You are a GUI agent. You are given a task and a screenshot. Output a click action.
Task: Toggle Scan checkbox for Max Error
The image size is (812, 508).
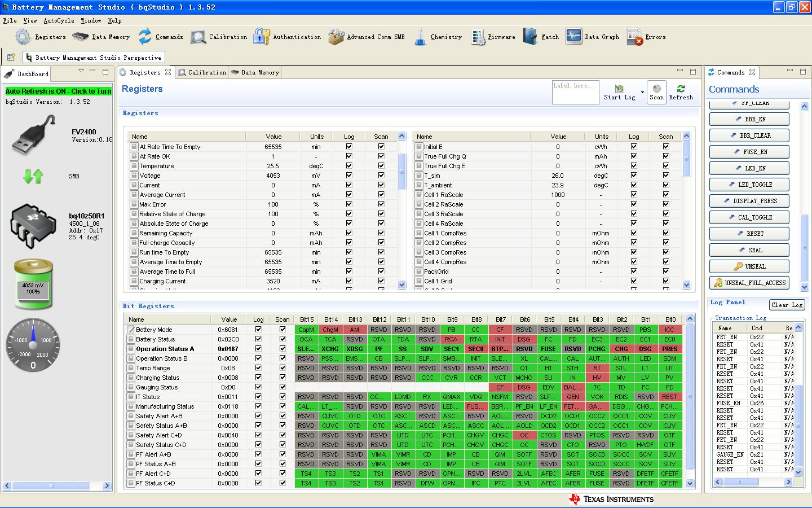point(381,204)
